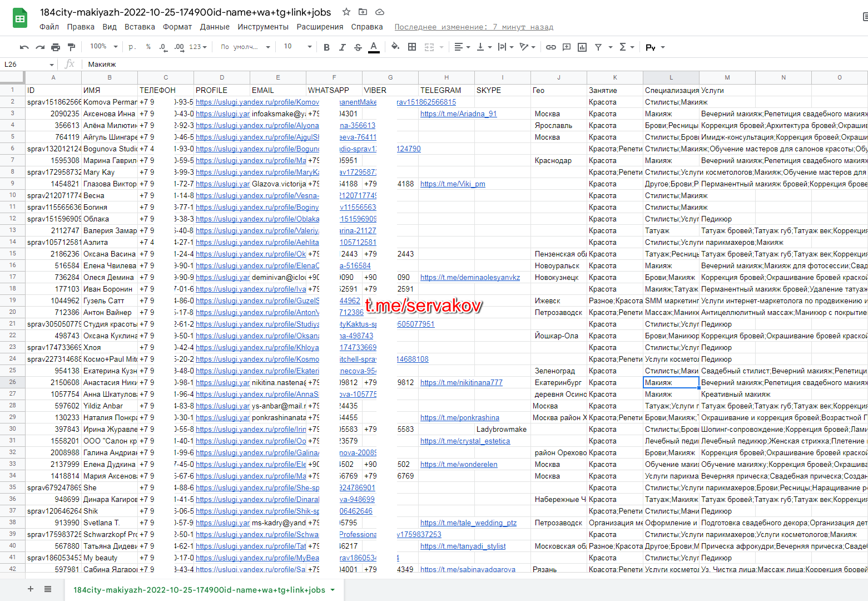Create a filter with the funnel icon
The width and height of the screenshot is (868, 601).
pos(598,47)
